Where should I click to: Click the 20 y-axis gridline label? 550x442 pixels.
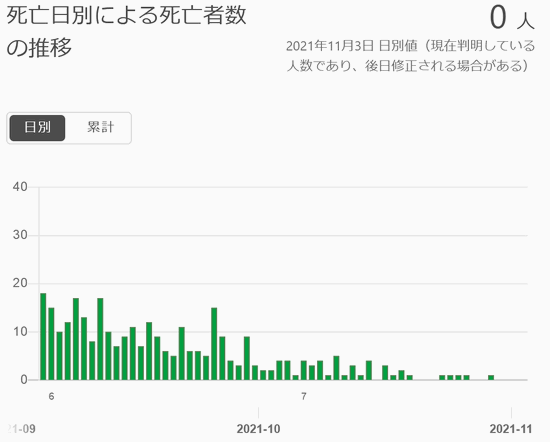[x=20, y=283]
